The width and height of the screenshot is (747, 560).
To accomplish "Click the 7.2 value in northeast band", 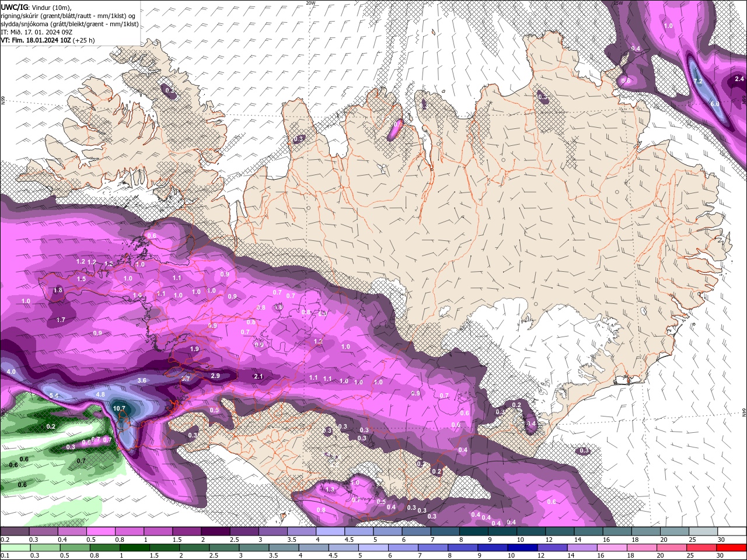I will [698, 81].
